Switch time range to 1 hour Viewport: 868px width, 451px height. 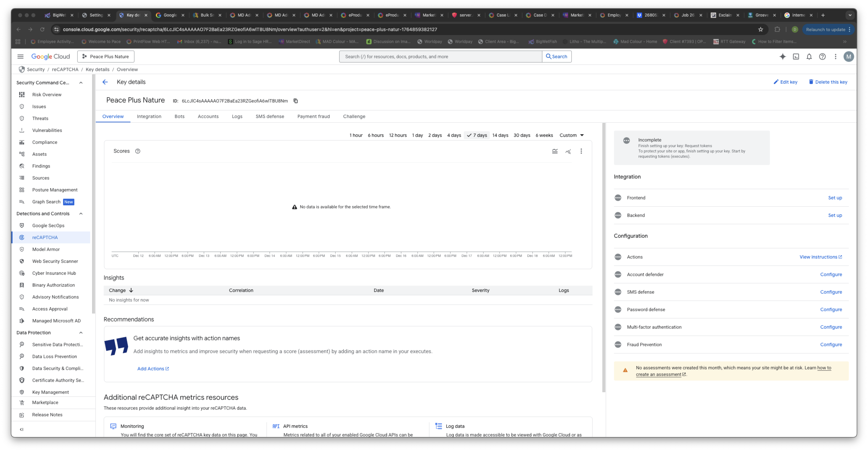point(356,135)
